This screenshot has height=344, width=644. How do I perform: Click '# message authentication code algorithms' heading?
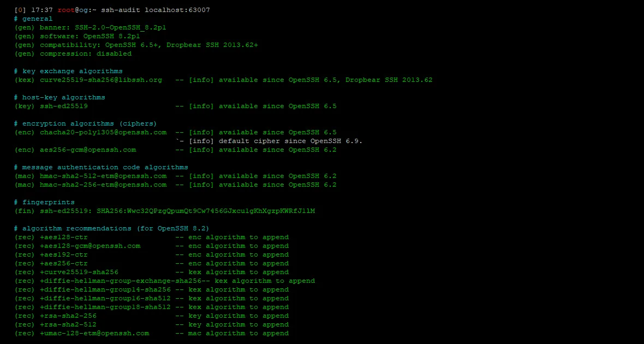click(101, 167)
